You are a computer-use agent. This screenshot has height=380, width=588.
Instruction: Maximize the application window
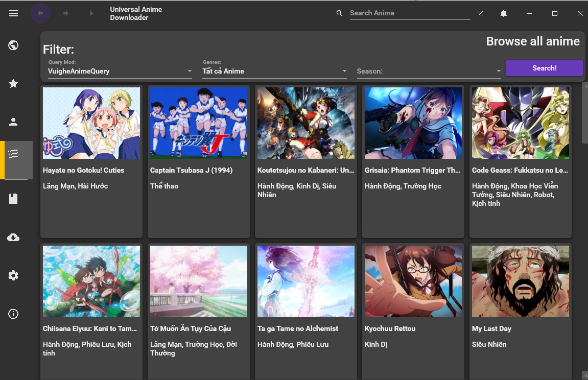coord(555,13)
